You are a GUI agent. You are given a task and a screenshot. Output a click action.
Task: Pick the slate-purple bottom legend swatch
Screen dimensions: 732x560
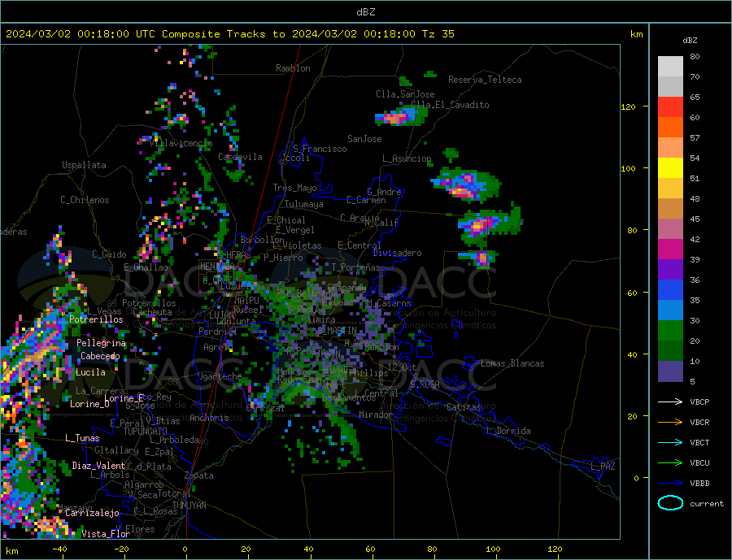click(670, 371)
